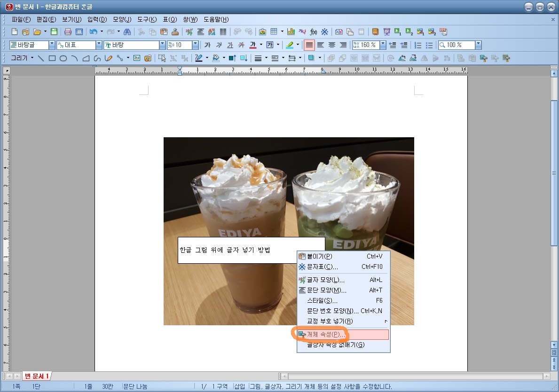Open the 160 % line spacing dropdown

(383, 45)
